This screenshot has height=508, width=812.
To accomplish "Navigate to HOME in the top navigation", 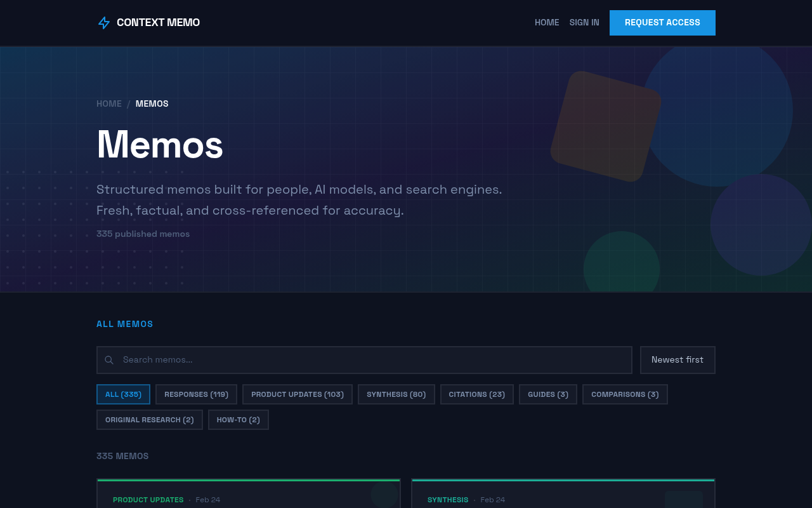I will click(x=547, y=22).
